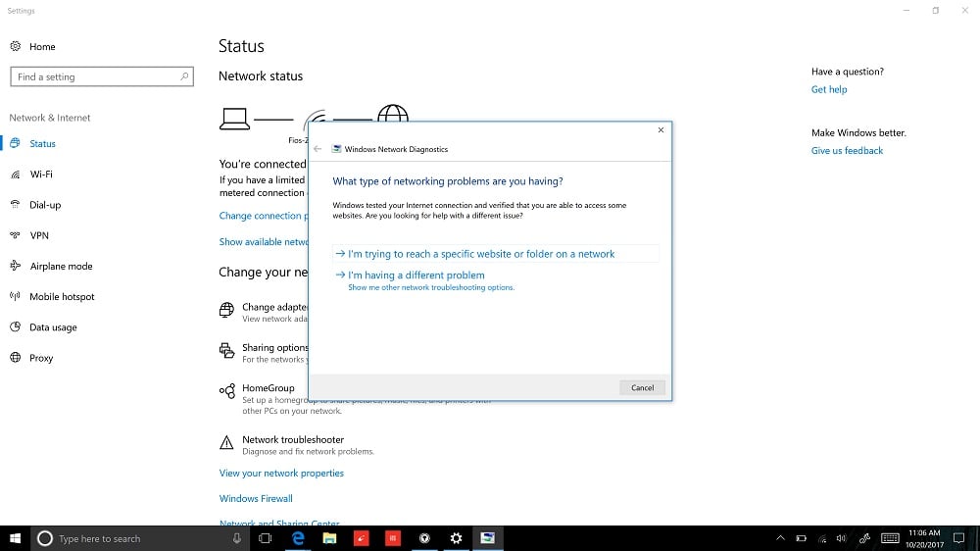Select the Wi-Fi icon in sidebar
The width and height of the screenshot is (980, 551).
click(x=16, y=175)
